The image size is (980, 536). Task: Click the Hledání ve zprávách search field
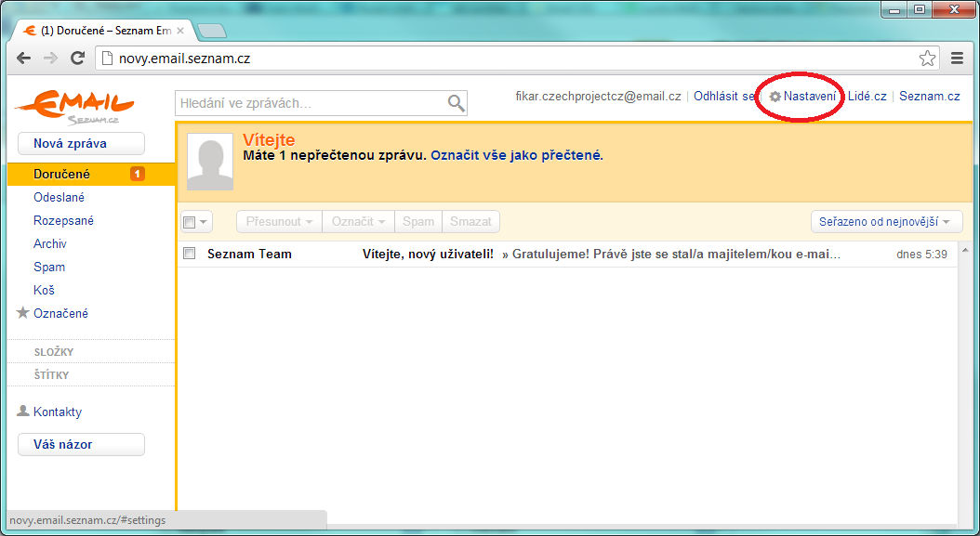click(311, 103)
